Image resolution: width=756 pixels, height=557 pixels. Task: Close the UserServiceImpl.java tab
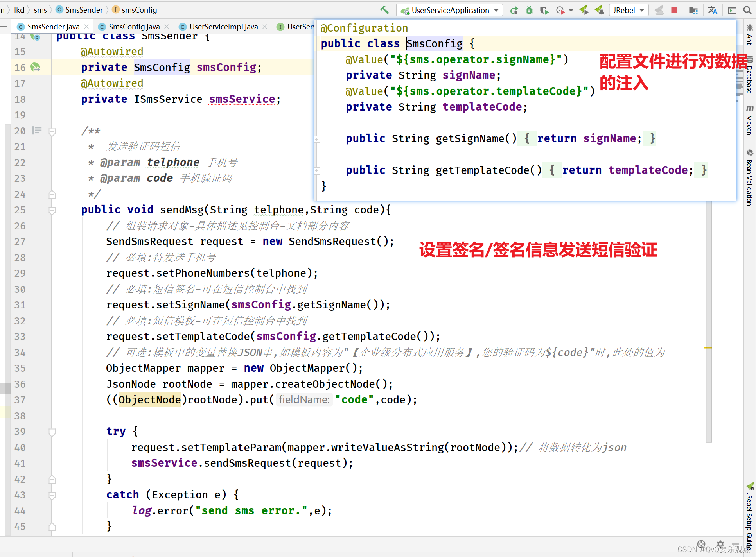(x=265, y=27)
